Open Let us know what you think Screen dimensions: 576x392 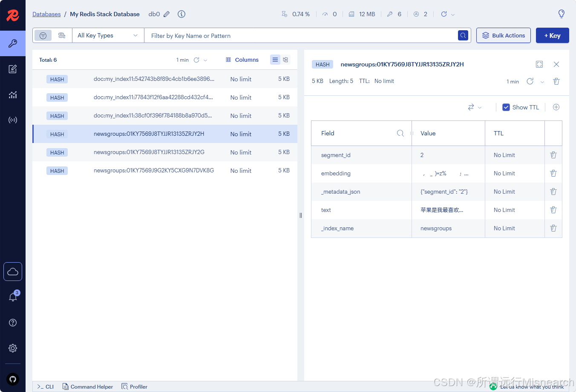(527, 386)
